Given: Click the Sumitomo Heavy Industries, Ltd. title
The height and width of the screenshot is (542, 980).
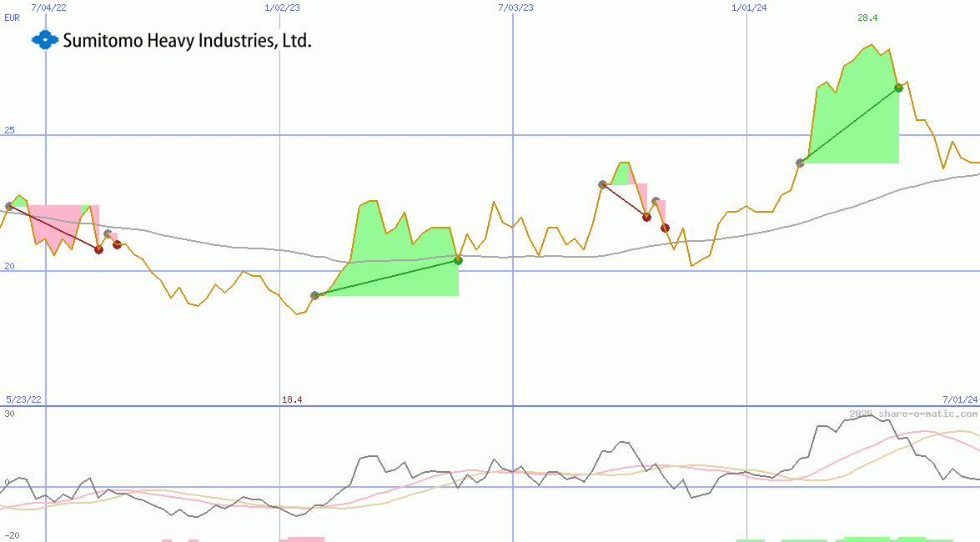Looking at the screenshot, I should pos(187,41).
